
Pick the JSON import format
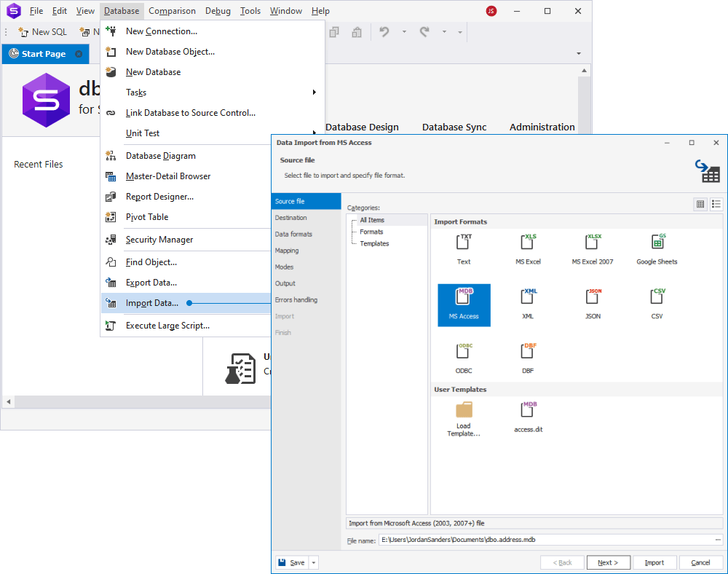tap(593, 304)
